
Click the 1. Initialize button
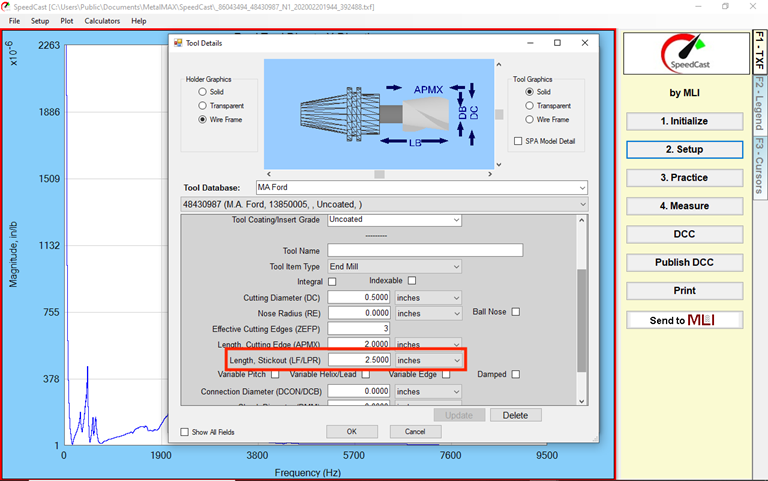tap(684, 121)
